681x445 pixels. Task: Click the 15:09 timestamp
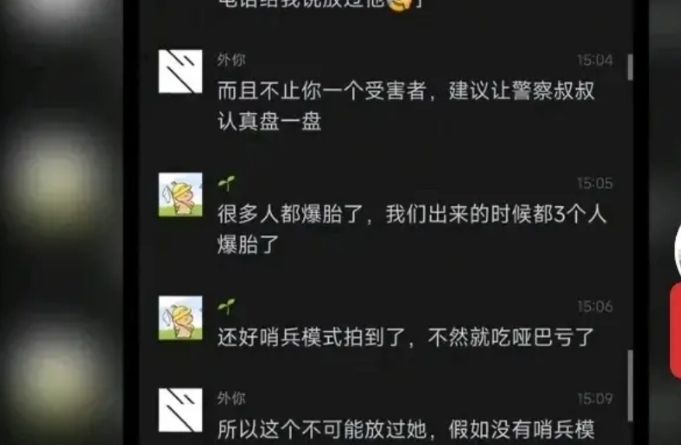(595, 399)
